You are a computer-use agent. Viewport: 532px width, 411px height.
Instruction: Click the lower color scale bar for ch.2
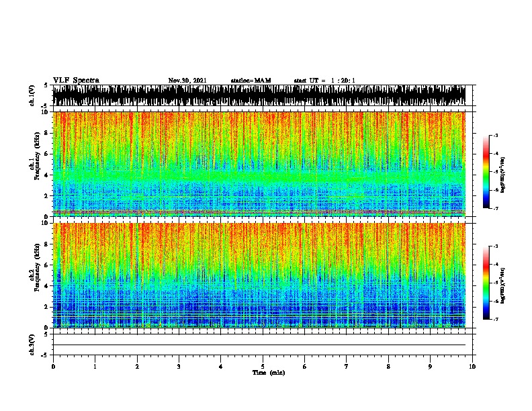point(486,283)
